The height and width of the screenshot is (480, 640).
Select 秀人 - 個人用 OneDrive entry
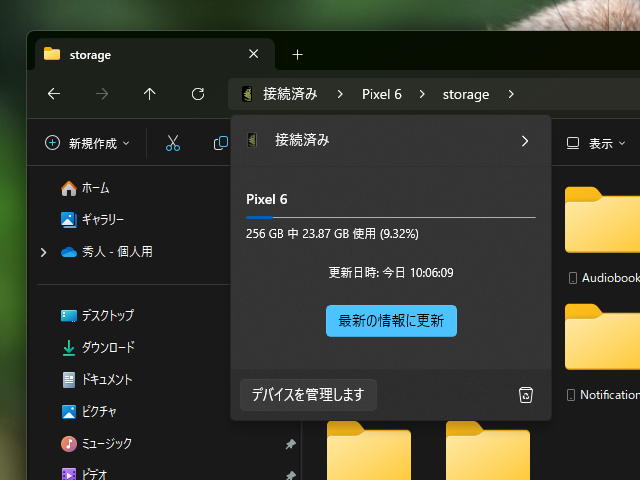pos(107,252)
